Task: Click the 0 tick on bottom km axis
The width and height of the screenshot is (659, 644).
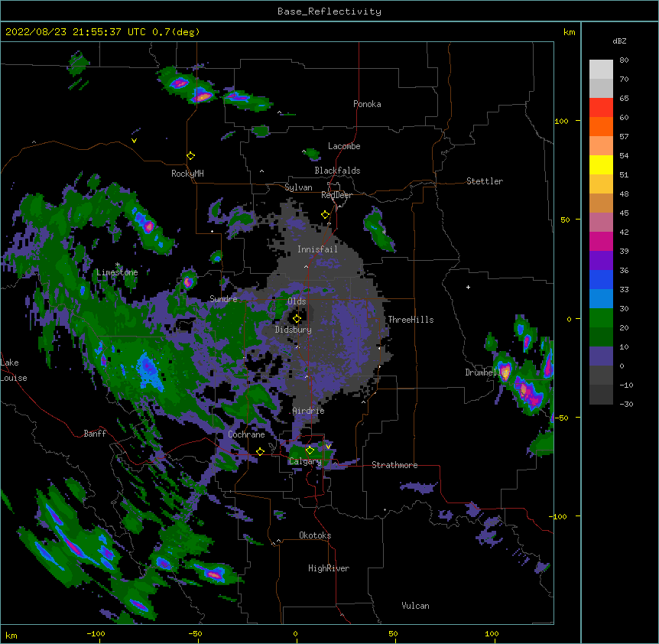Action: [x=295, y=633]
